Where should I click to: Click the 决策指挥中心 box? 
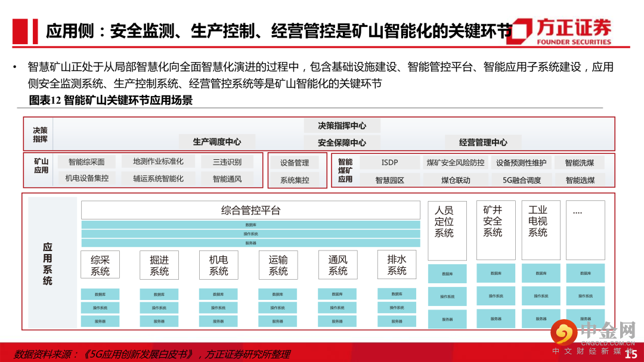tap(342, 126)
